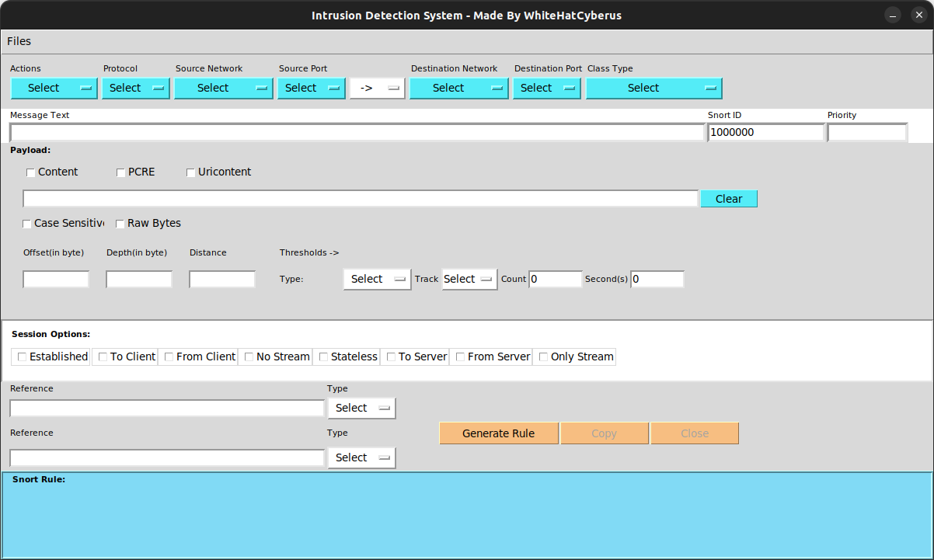The image size is (934, 560).
Task: Open the Track dropdown
Action: coord(469,279)
